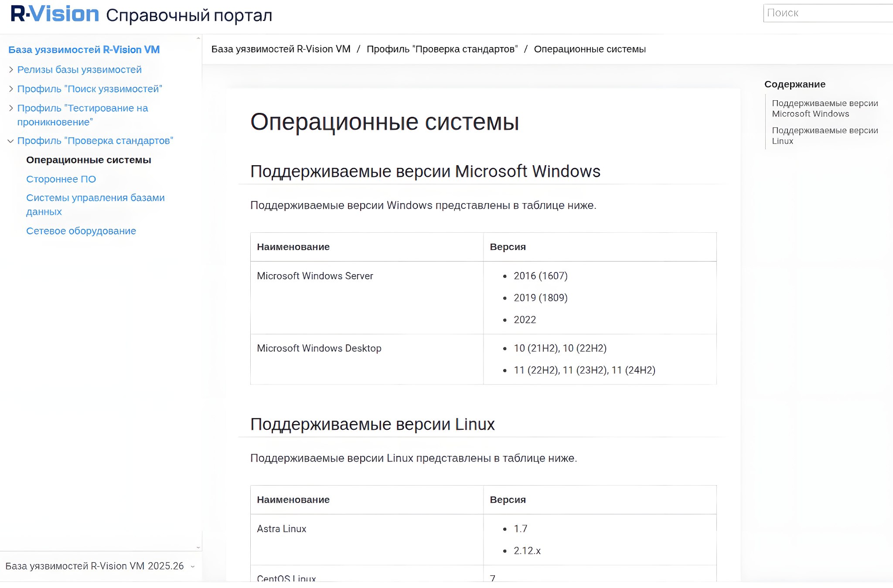Click sentence 'Поддерживаемые версии Windows представлены в таблице ниже'
This screenshot has height=588, width=893.
pyautogui.click(x=423, y=205)
